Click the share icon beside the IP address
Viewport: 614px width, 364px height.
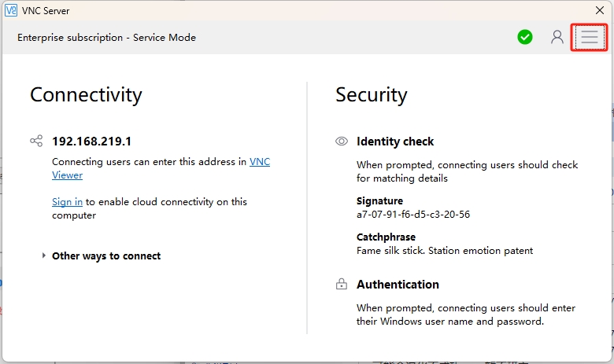click(x=36, y=142)
